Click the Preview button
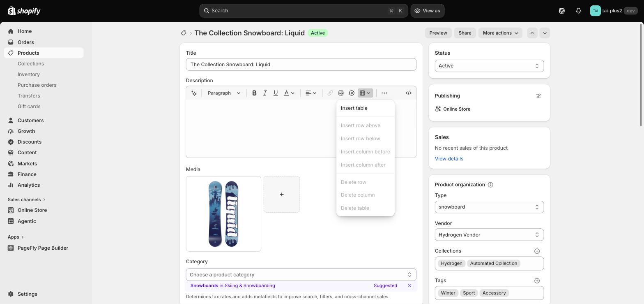Image resolution: width=644 pixels, height=304 pixels. click(x=438, y=33)
